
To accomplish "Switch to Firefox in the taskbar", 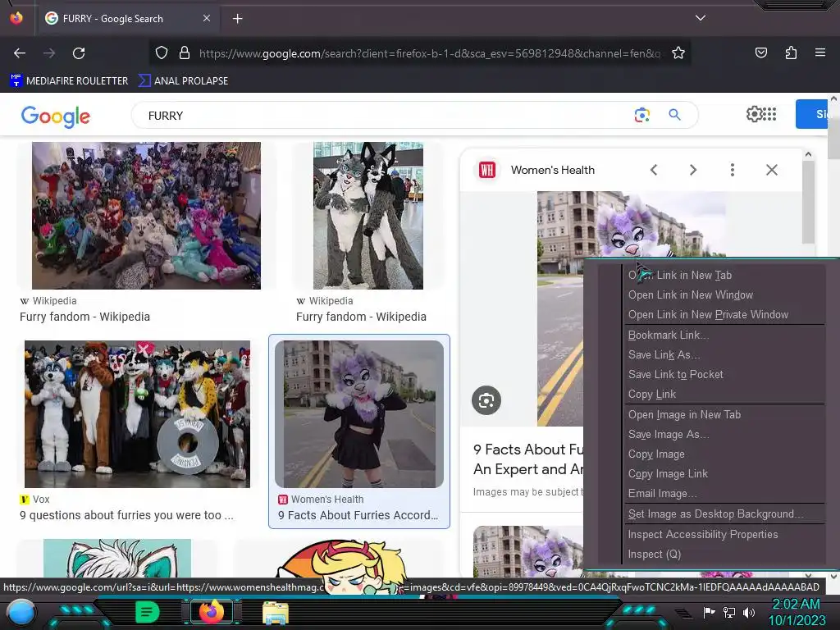I will click(x=212, y=612).
